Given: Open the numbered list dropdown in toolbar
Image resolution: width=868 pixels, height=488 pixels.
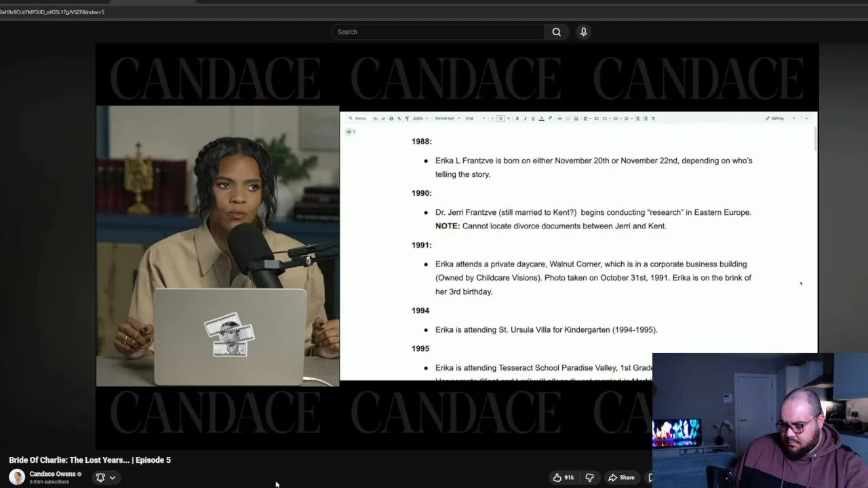Looking at the screenshot, I should pos(628,119).
